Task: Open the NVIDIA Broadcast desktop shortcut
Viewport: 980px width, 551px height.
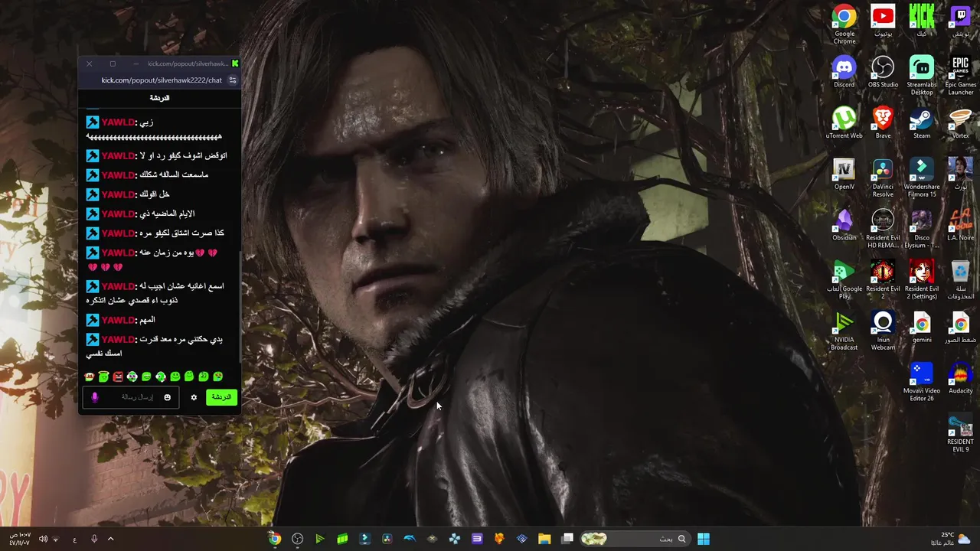Action: coord(844,331)
